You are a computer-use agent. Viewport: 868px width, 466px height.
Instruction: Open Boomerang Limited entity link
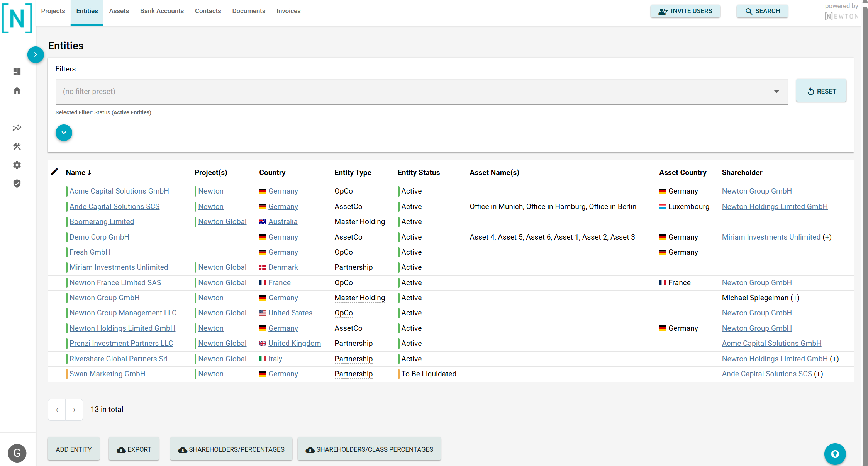(102, 222)
